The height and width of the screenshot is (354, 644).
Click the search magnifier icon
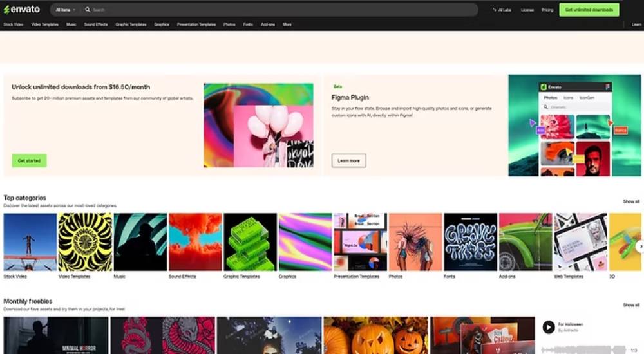pyautogui.click(x=88, y=10)
